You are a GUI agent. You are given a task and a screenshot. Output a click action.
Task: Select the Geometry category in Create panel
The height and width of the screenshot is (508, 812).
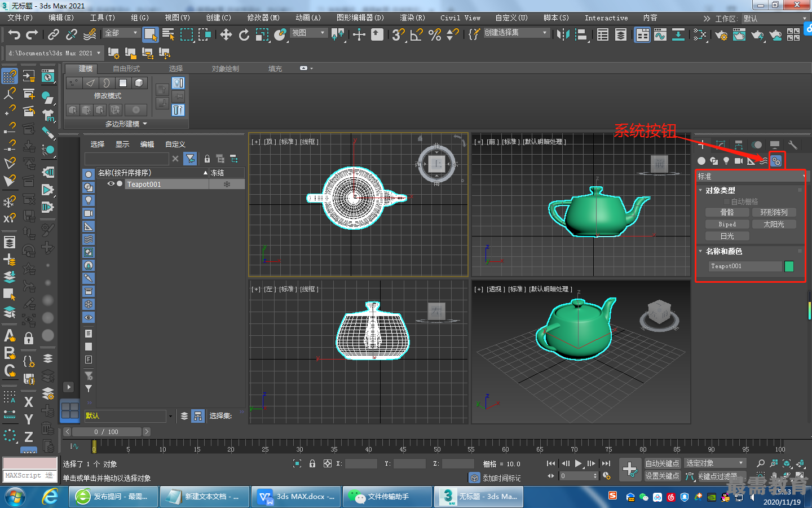click(701, 161)
